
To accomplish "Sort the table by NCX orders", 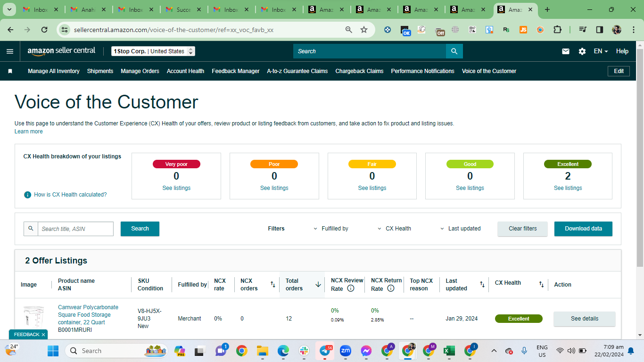I will pyautogui.click(x=272, y=285).
